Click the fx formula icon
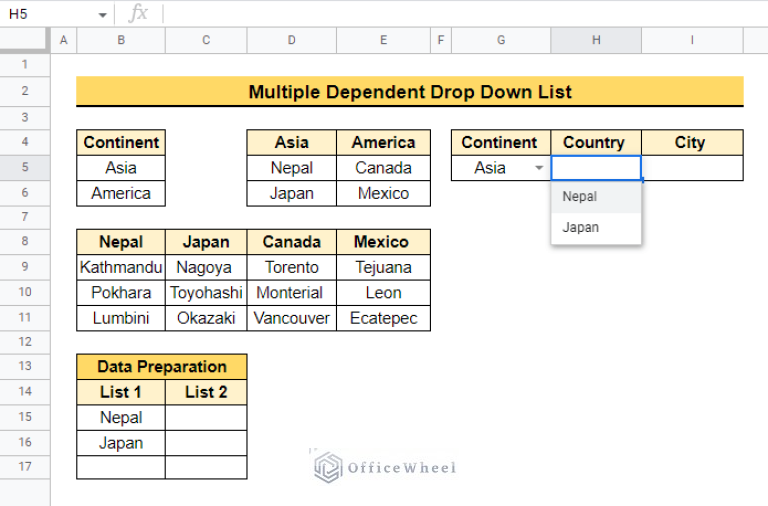Image resolution: width=768 pixels, height=506 pixels. point(139,14)
